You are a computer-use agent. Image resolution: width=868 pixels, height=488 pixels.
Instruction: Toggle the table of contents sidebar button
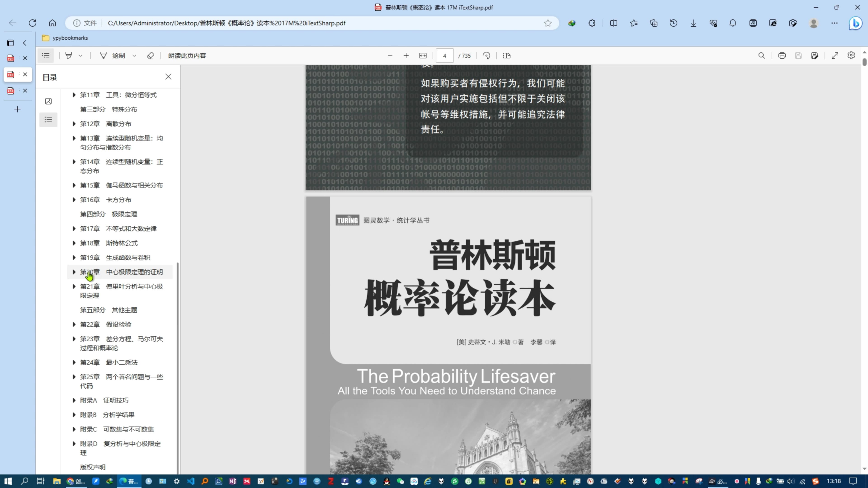[46, 56]
